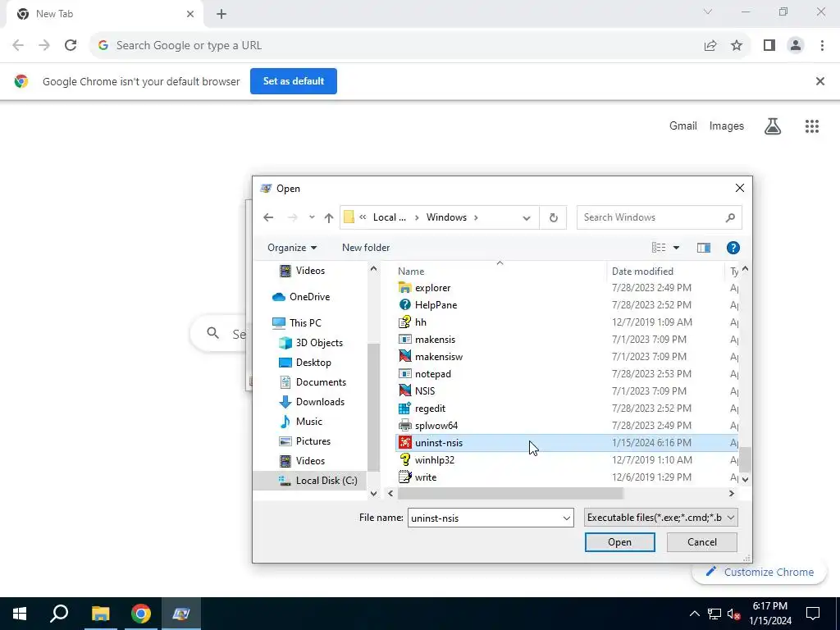Click the Open button

(620, 542)
